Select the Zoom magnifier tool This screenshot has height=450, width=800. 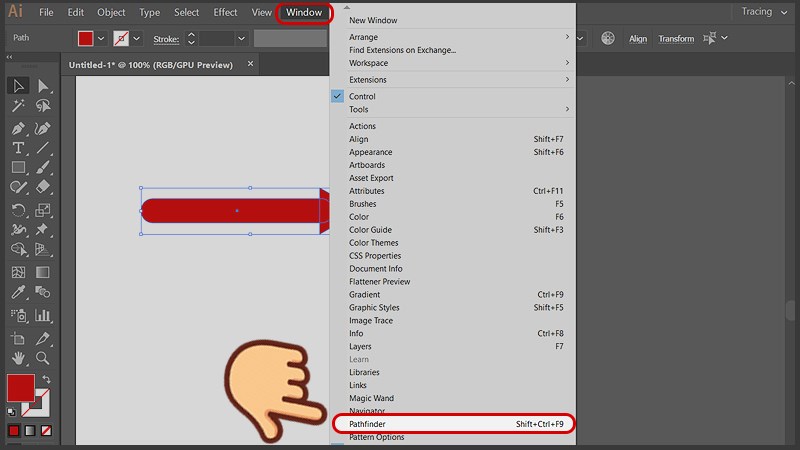43,357
